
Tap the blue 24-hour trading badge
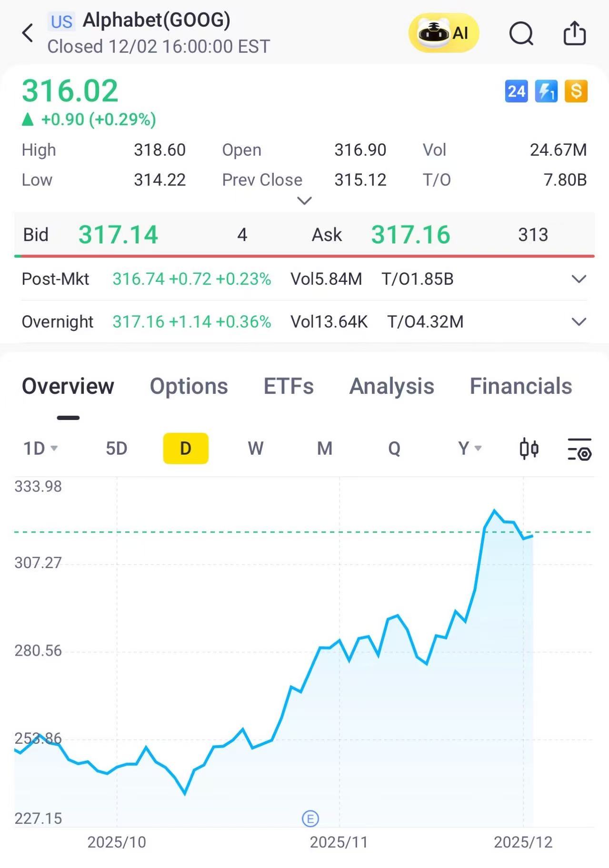click(x=516, y=91)
